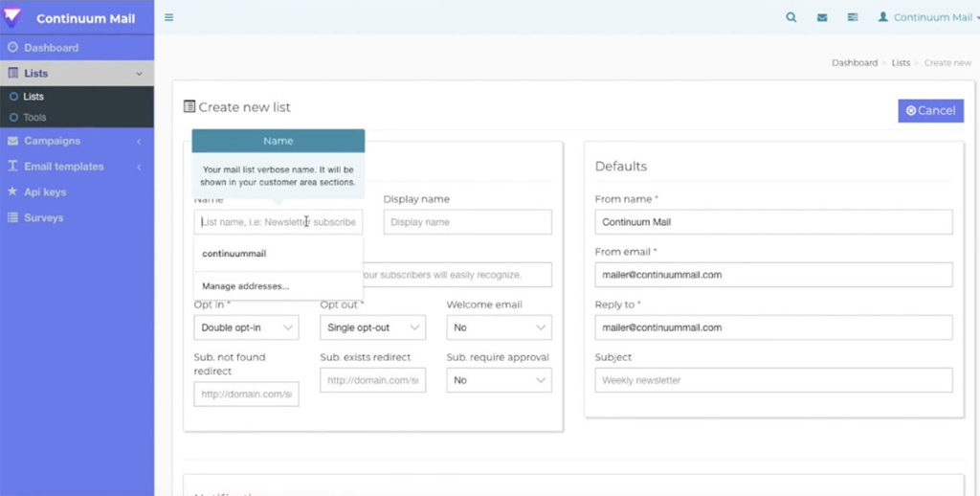Click the Email templates chevron arrow
The width and height of the screenshot is (980, 496).
tap(139, 167)
